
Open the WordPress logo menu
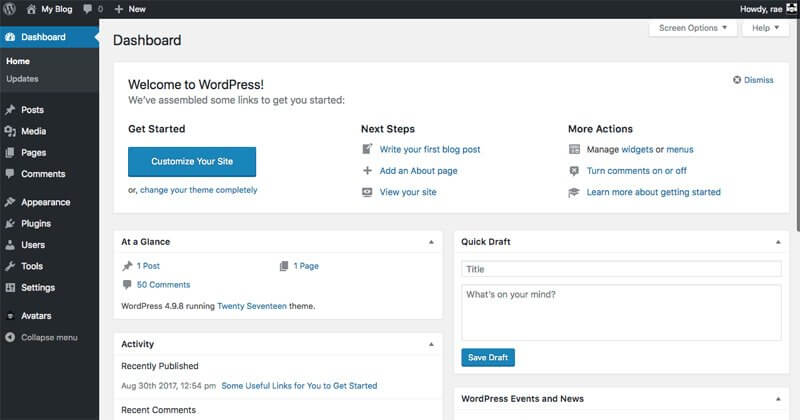[9, 9]
